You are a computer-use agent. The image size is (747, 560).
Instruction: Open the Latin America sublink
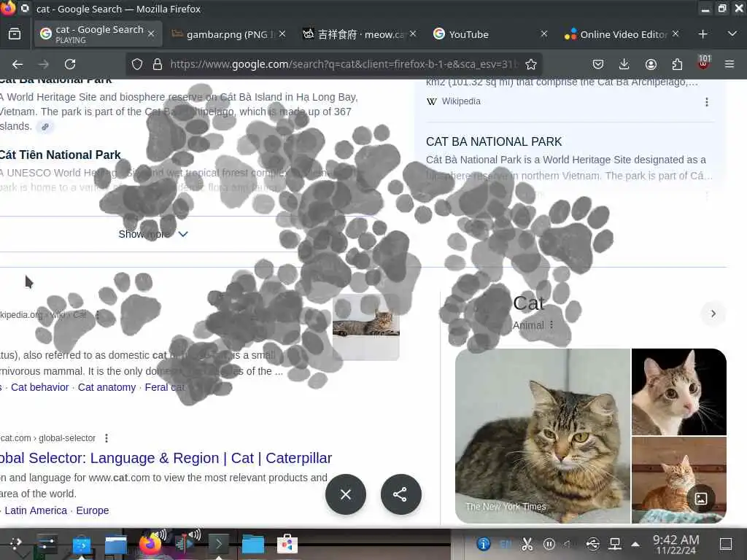point(36,510)
